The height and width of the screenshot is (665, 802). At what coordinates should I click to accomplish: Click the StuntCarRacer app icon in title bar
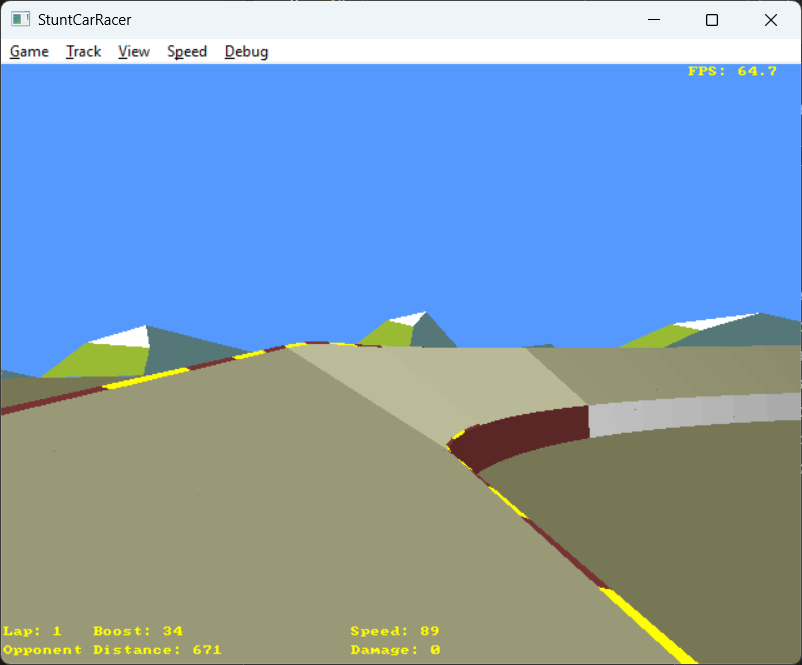20,19
